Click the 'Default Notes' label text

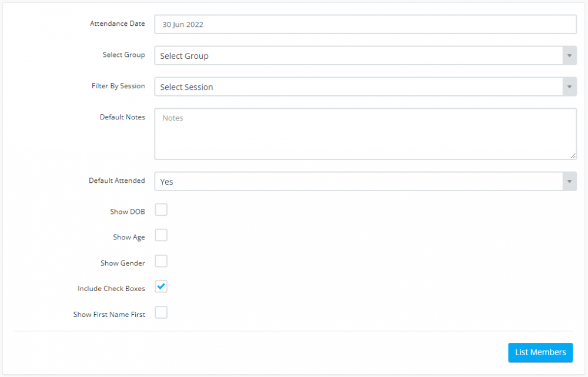pos(122,117)
